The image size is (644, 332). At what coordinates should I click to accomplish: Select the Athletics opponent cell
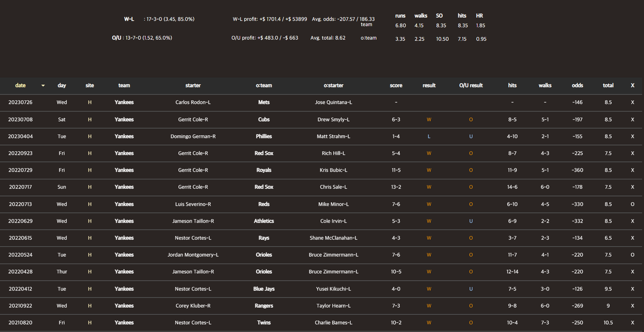[x=264, y=221]
